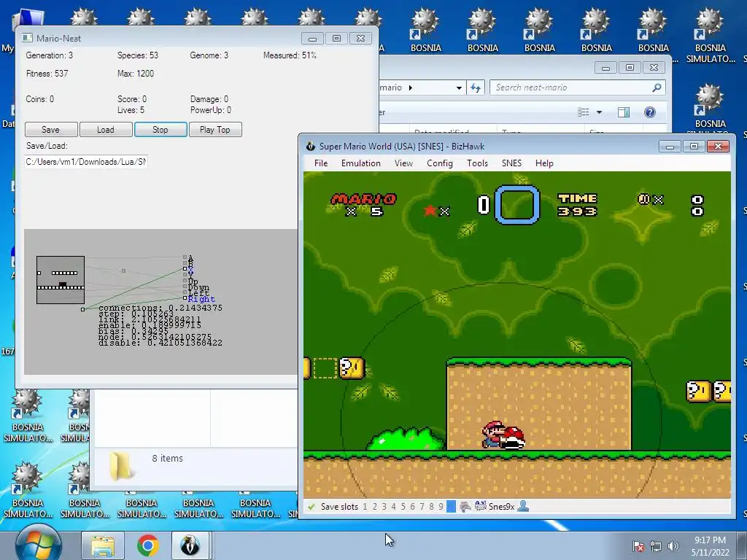Click the Save/Load file path field

point(86,162)
